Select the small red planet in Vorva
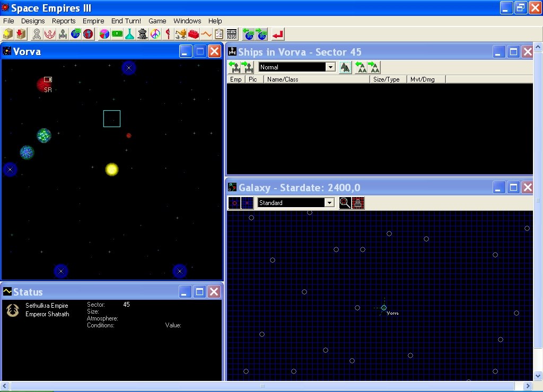Screen dimensions: 543x392 coord(129,136)
